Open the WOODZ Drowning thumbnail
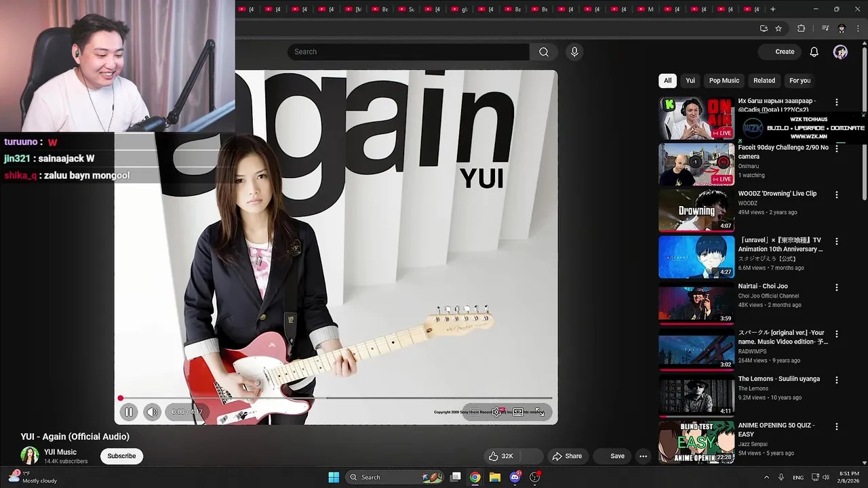 tap(696, 211)
